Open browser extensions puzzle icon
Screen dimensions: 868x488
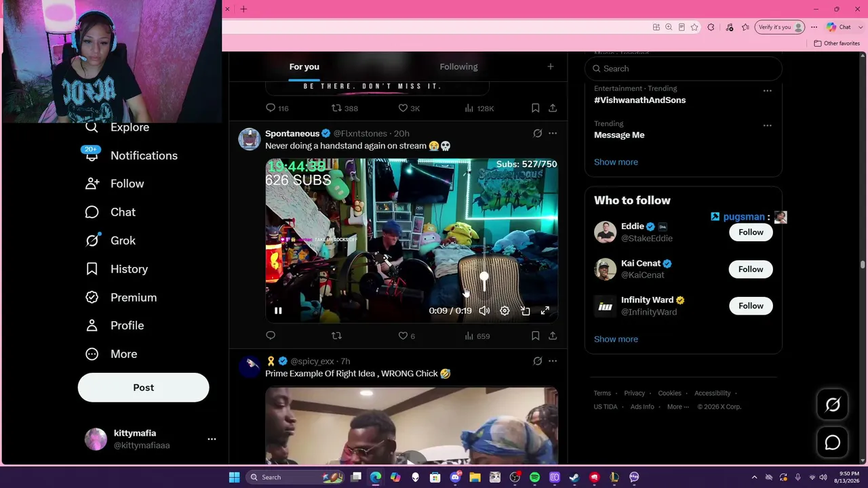(711, 27)
